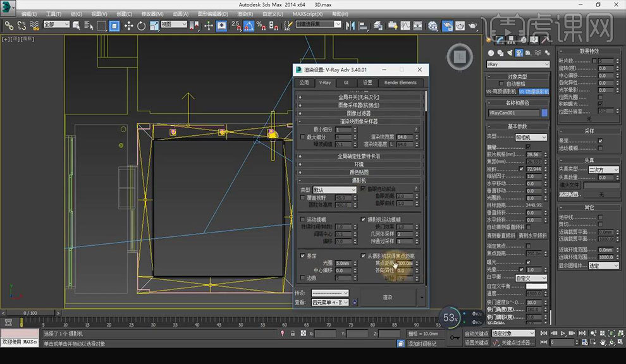
Task: Activate Select and Scale tool
Action: pyautogui.click(x=154, y=26)
